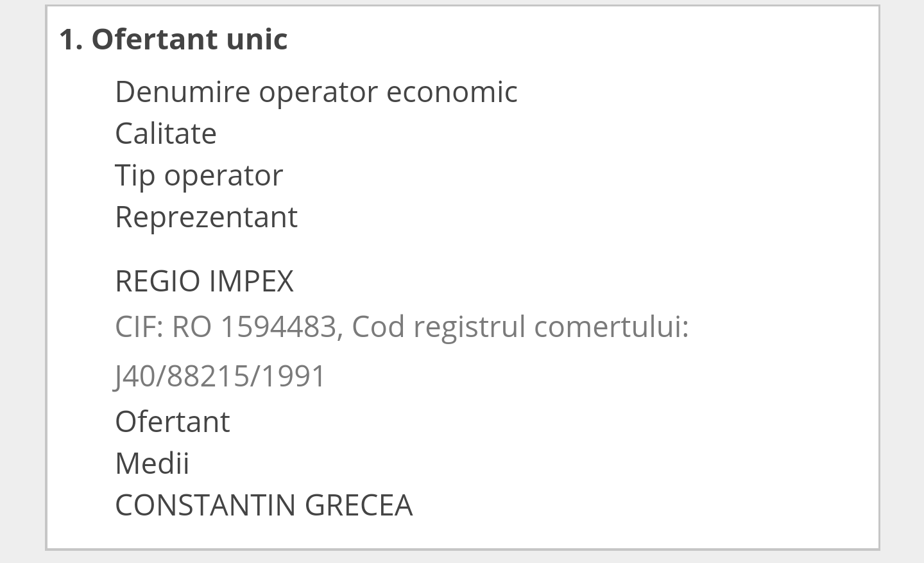The width and height of the screenshot is (924, 563).
Task: Click the J40/88215/1991 registry code
Action: click(x=221, y=376)
